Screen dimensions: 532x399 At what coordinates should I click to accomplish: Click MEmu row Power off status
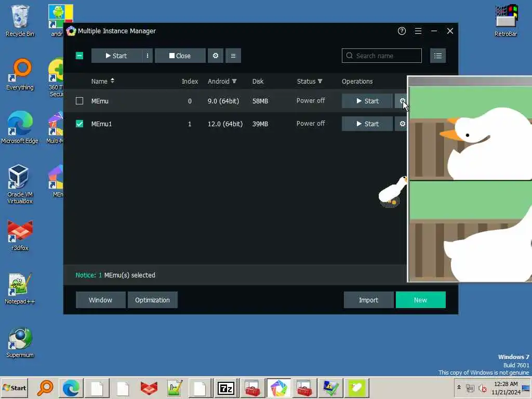pyautogui.click(x=311, y=100)
